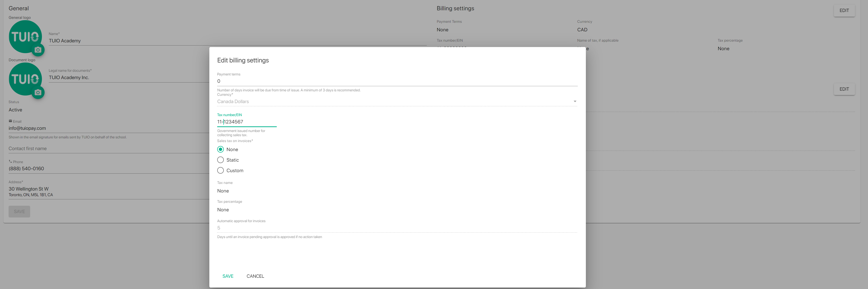Cancel the Edit billing settings dialog
868x289 pixels.
(255, 276)
